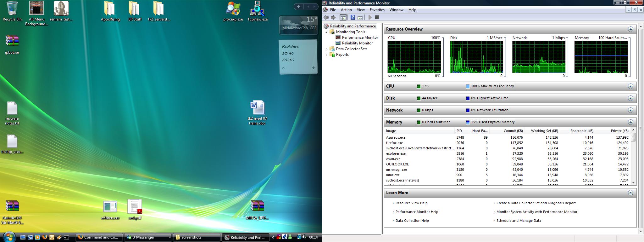Screen dimensions: 644x242
Task: Open the Resource View Help link
Action: click(411, 203)
